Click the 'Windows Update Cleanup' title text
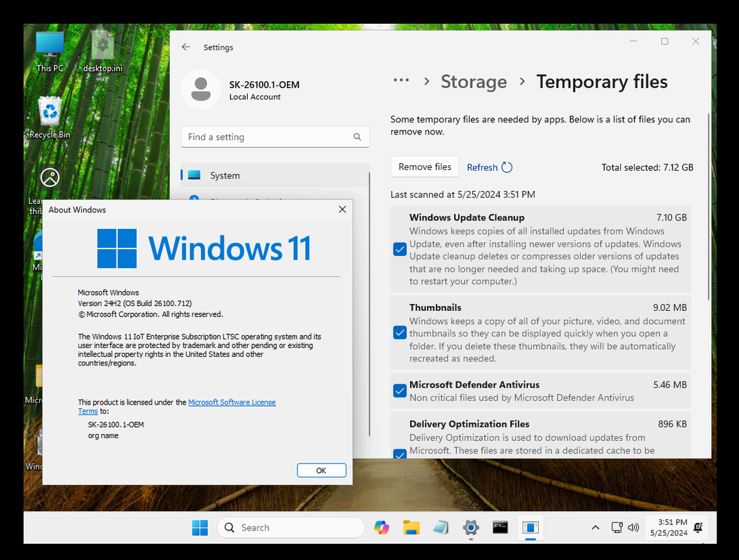Viewport: 739px width, 560px height. click(467, 217)
